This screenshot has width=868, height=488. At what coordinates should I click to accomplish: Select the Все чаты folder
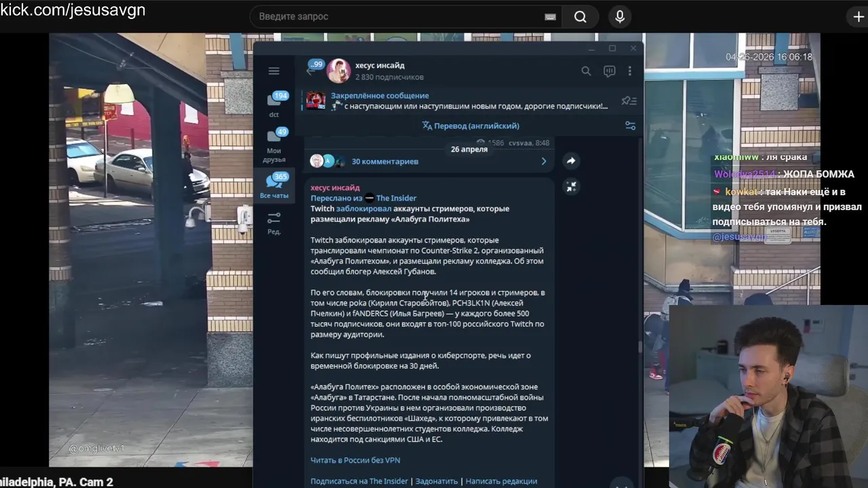[274, 185]
